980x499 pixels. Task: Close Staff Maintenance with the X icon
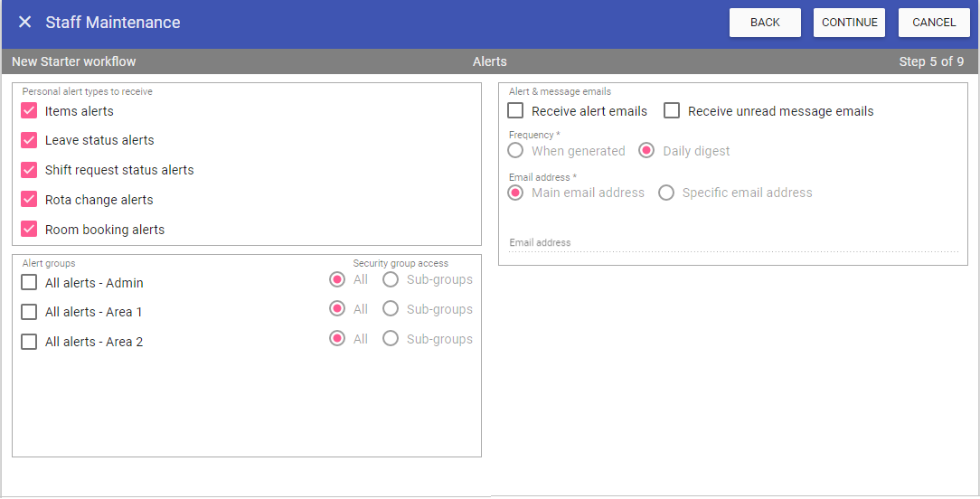pyautogui.click(x=25, y=23)
